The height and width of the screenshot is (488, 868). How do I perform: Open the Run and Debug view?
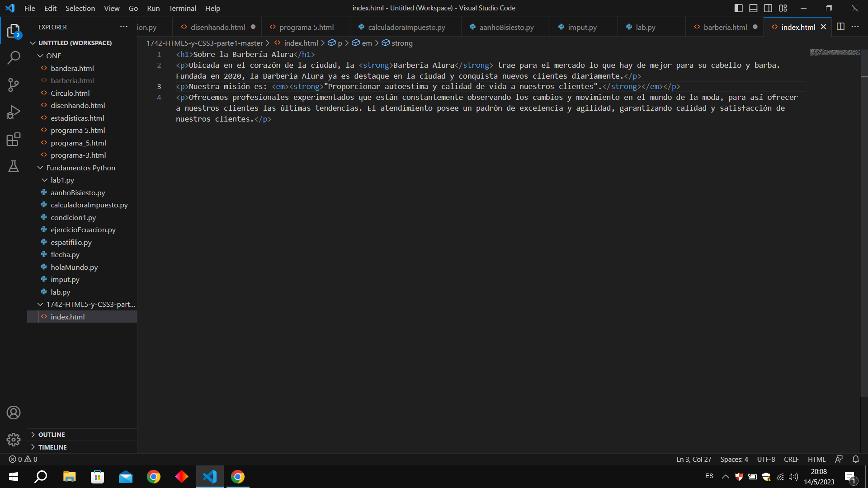tap(14, 112)
